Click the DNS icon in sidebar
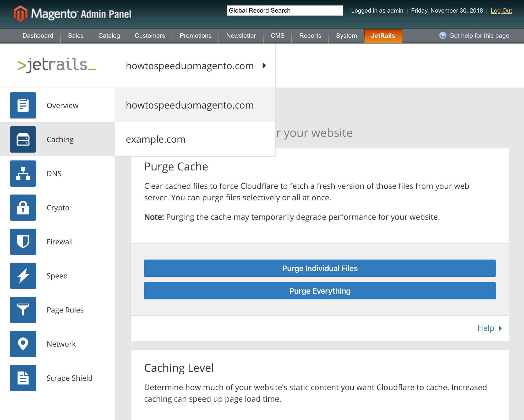Screen dimensions: 524x420 (23, 174)
